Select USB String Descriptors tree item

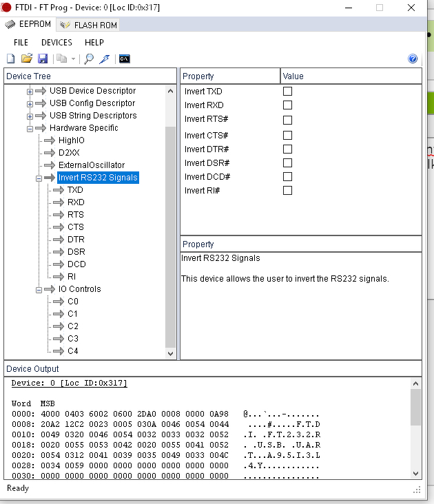click(x=93, y=116)
